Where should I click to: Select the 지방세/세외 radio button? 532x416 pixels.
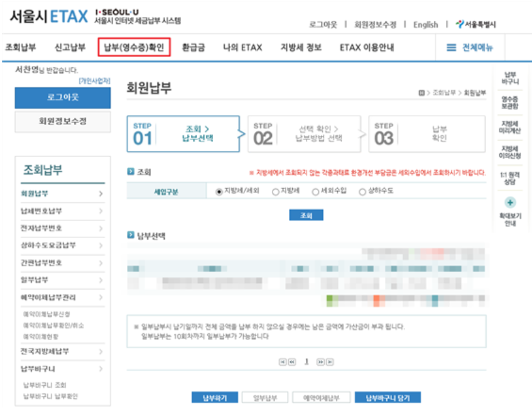pyautogui.click(x=219, y=192)
